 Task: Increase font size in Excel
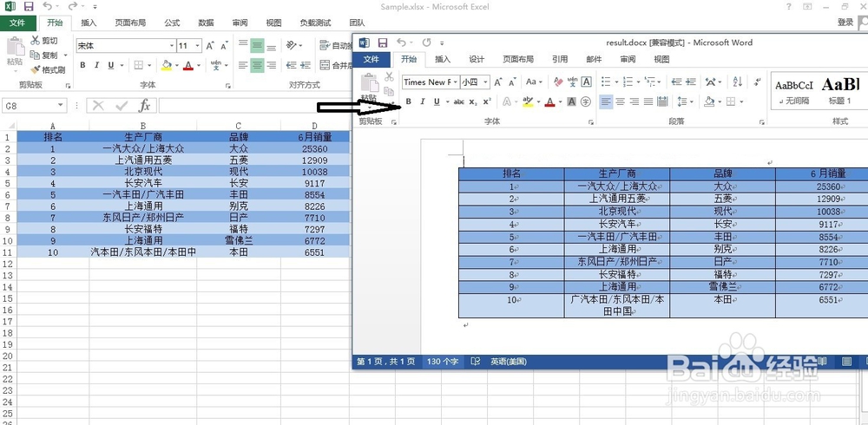(210, 46)
